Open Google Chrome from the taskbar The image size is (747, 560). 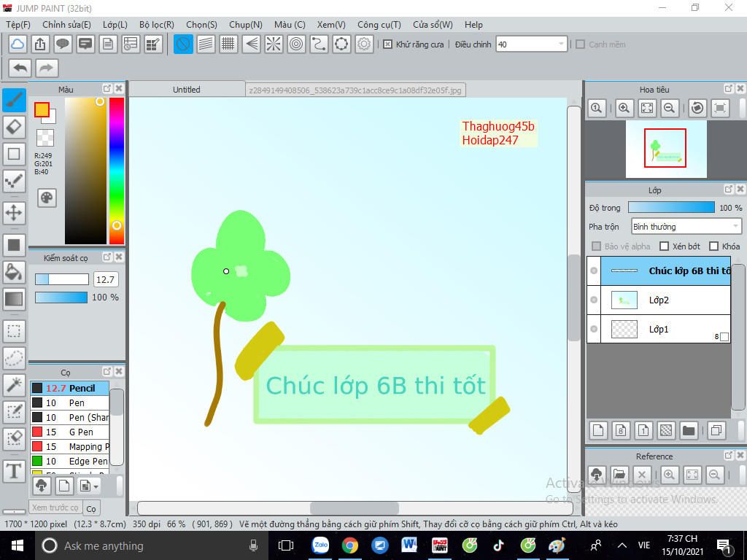coord(350,545)
